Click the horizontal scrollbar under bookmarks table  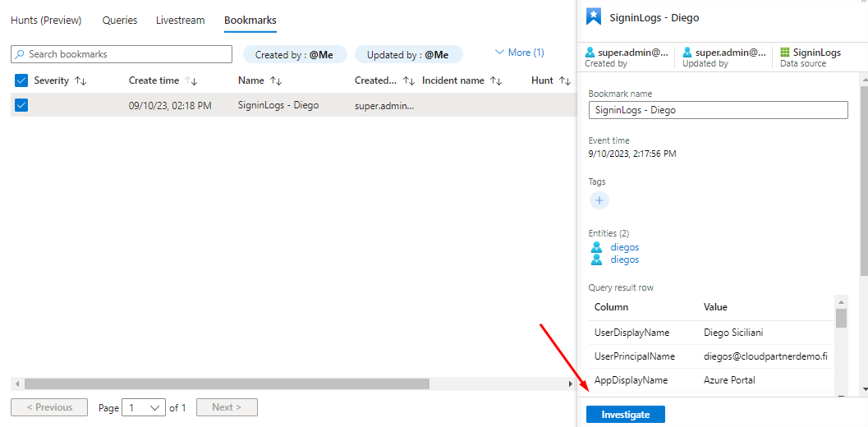(x=227, y=383)
